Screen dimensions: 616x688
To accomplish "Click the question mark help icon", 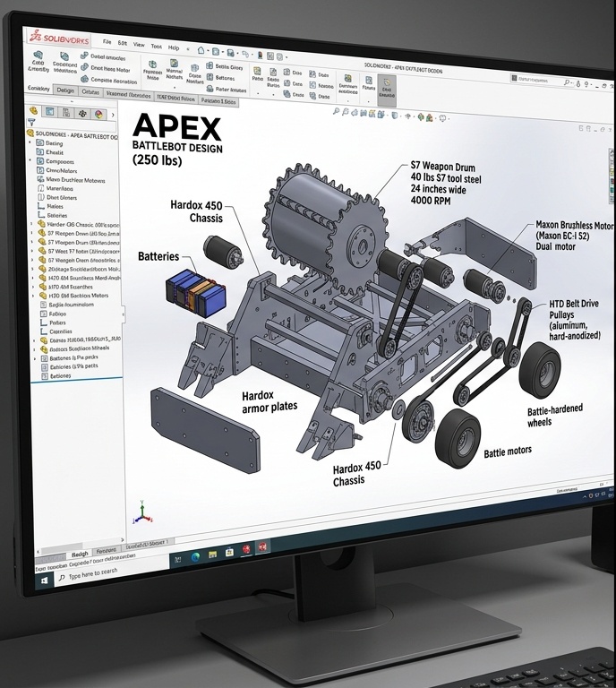I will (586, 84).
